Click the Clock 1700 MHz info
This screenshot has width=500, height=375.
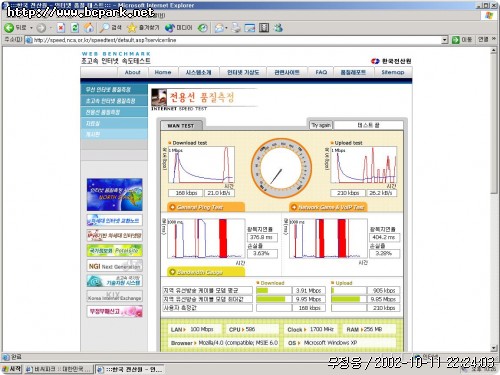point(311,329)
